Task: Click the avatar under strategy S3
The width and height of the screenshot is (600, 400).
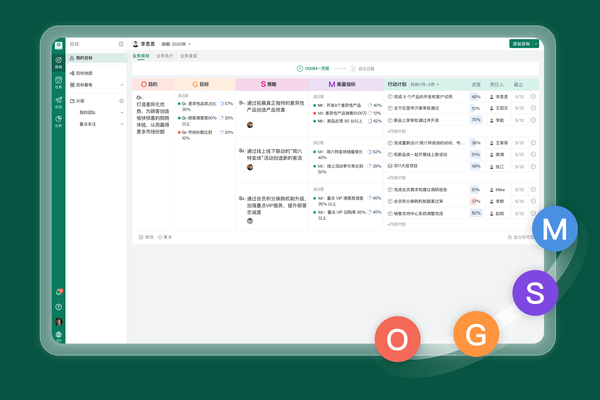Action: pyautogui.click(x=250, y=221)
